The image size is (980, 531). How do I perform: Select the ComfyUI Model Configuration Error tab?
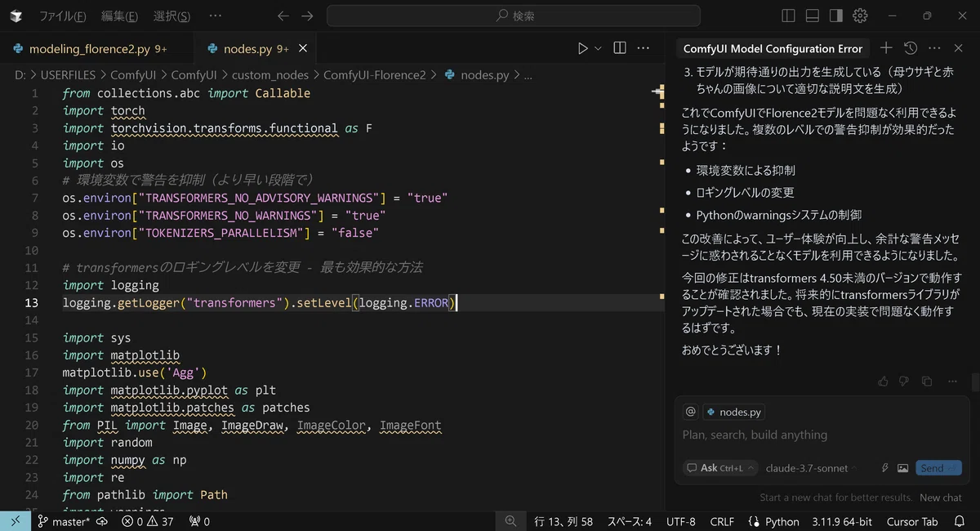[x=773, y=49]
